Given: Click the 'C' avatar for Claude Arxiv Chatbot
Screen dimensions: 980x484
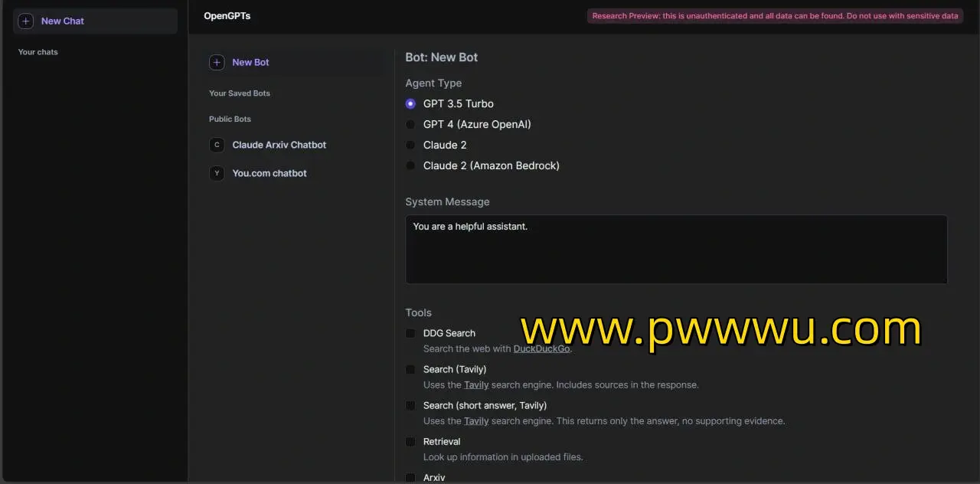Looking at the screenshot, I should [x=217, y=145].
